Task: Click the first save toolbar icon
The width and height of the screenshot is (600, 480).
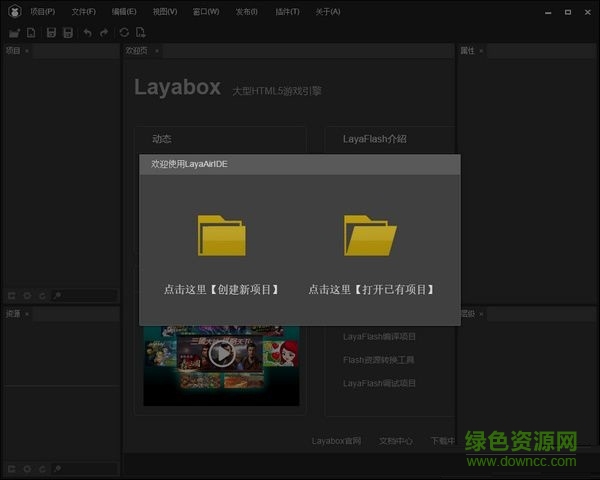Action: 51,33
